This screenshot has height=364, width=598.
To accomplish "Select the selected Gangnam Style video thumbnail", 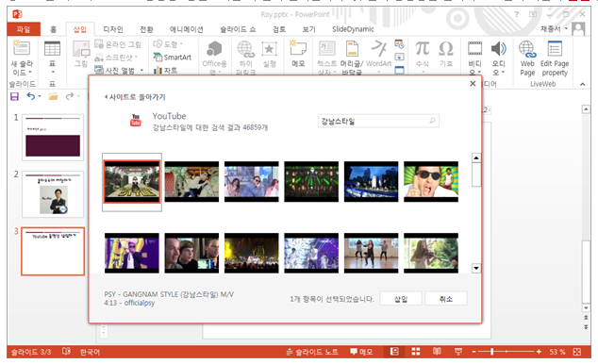I will click(x=132, y=181).
